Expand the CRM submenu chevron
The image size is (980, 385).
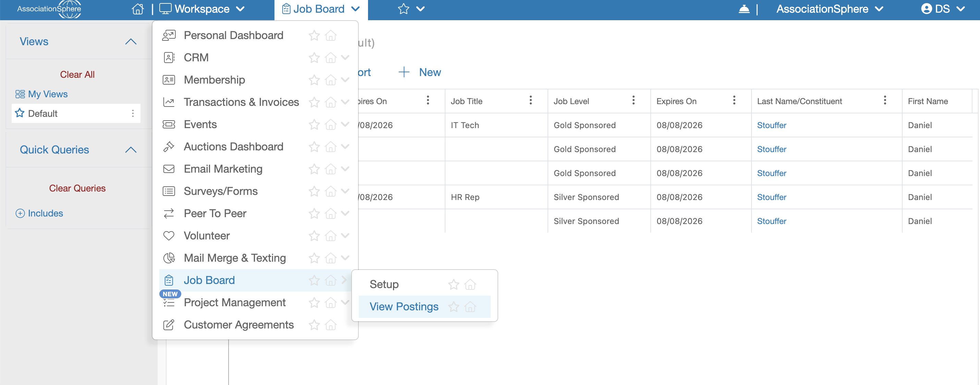pos(345,58)
